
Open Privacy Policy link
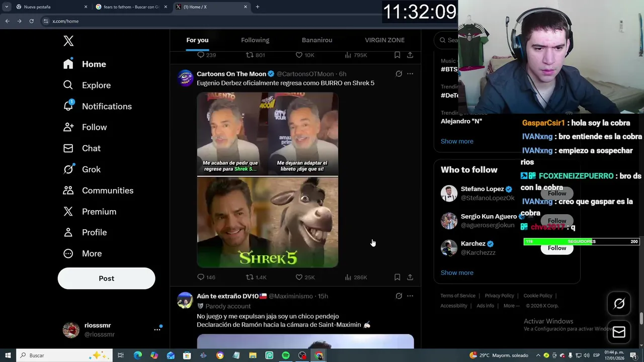pyautogui.click(x=499, y=296)
